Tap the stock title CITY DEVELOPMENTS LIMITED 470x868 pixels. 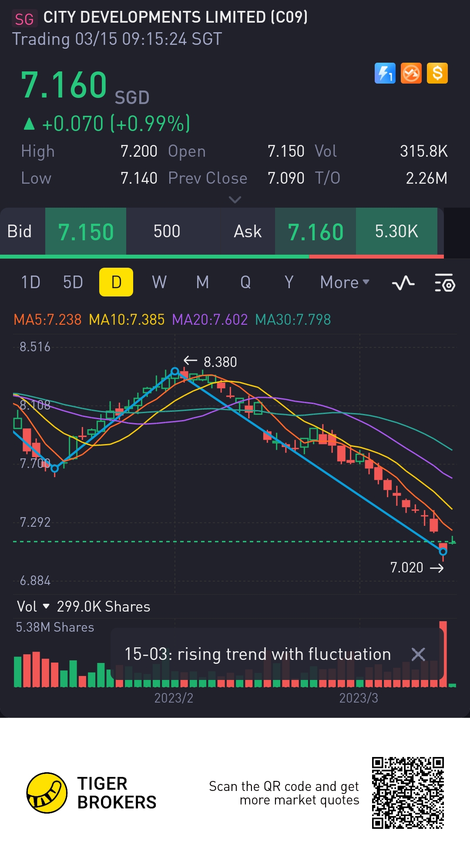(x=175, y=17)
